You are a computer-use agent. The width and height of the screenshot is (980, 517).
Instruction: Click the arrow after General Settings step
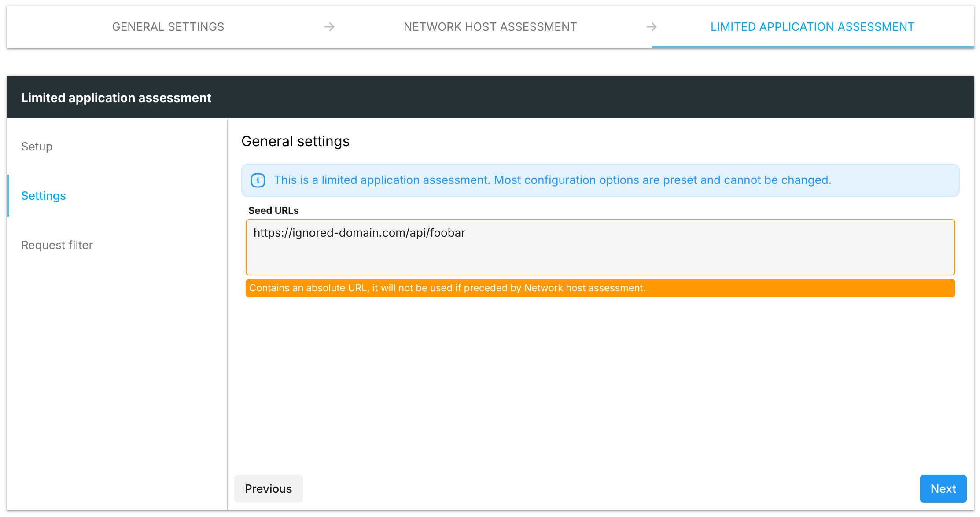tap(329, 27)
